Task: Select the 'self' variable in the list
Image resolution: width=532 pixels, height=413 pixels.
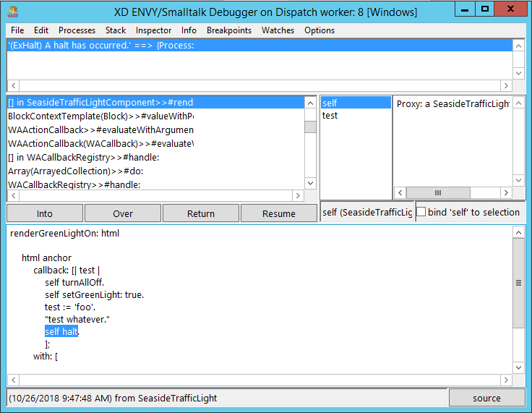Action: point(330,103)
